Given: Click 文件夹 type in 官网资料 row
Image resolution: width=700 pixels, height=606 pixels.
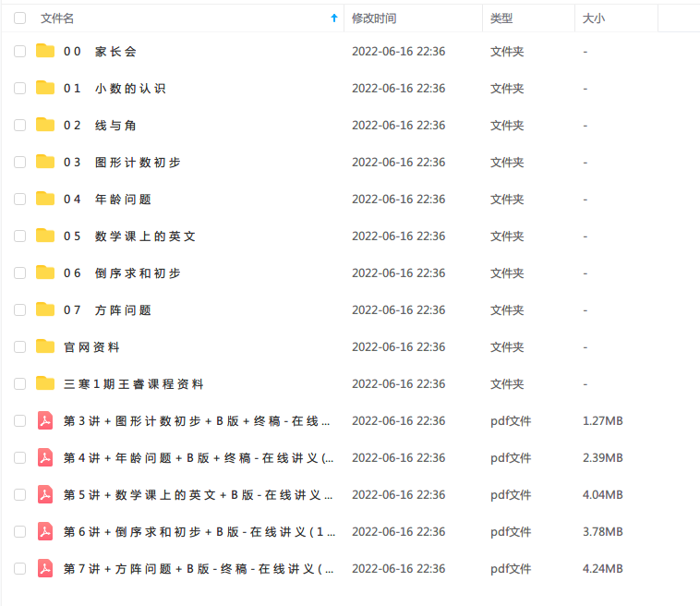Looking at the screenshot, I should (507, 347).
